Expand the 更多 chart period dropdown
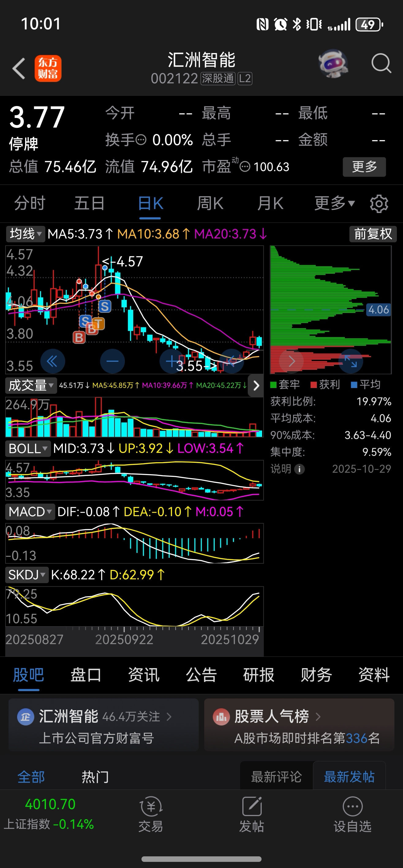Screen dimensions: 403x868 tap(335, 203)
